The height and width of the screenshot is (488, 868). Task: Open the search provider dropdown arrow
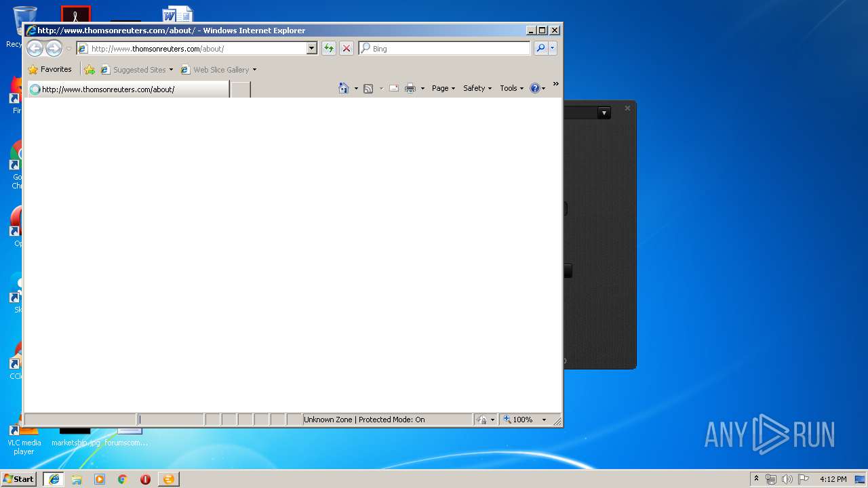coord(553,48)
